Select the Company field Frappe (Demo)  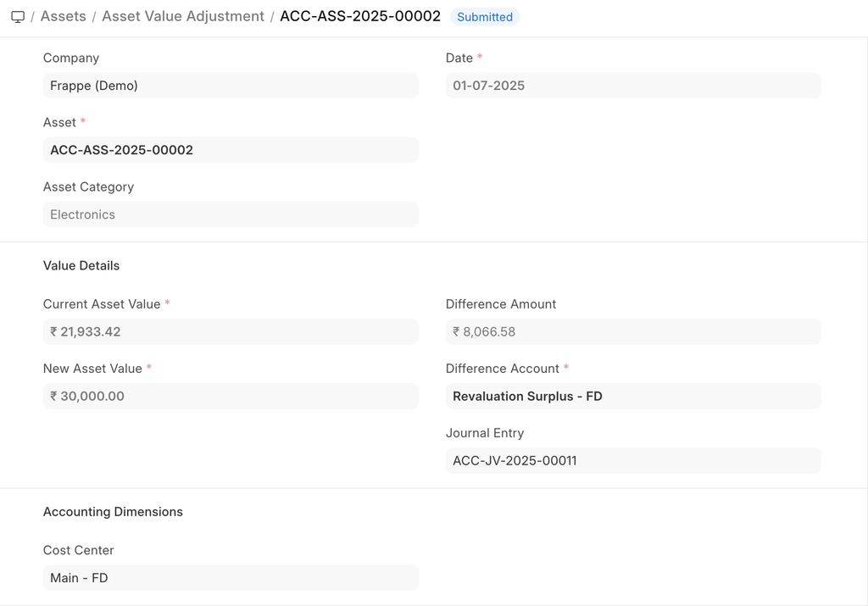[231, 86]
